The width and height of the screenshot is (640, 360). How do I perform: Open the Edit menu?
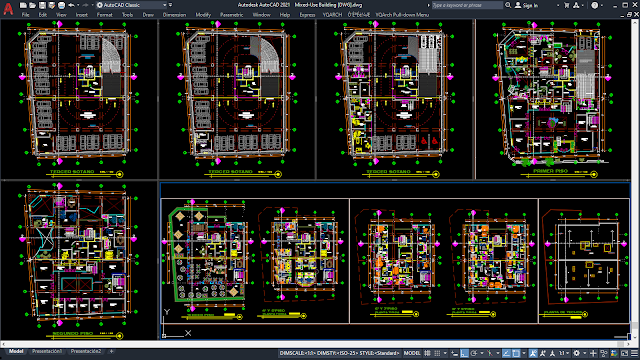tap(43, 15)
